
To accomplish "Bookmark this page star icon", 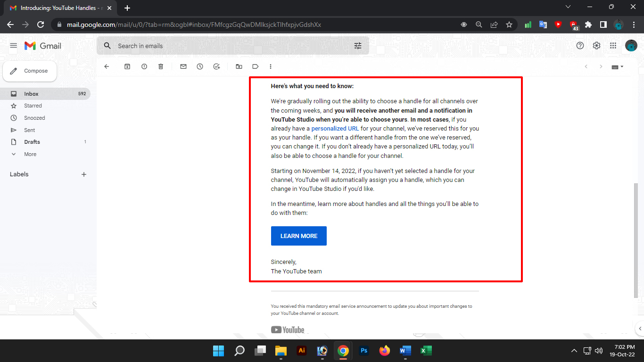I will pos(509,25).
